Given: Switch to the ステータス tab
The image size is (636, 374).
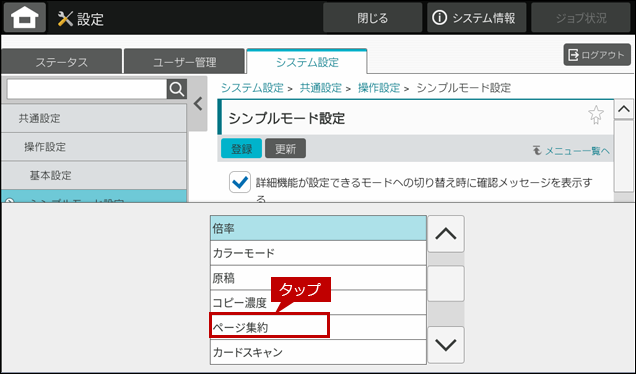Looking at the screenshot, I should tap(61, 62).
